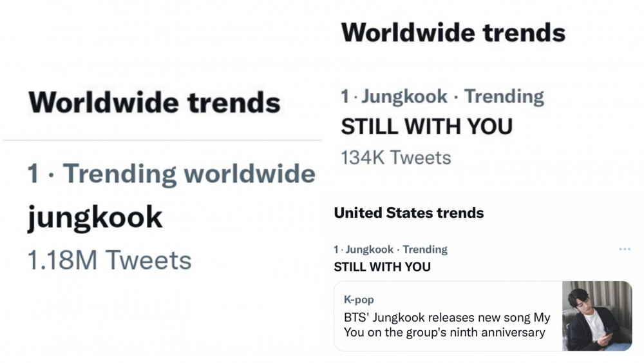This screenshot has width=644, height=363.
Task: Click the K-pop category label
Action: tap(359, 300)
